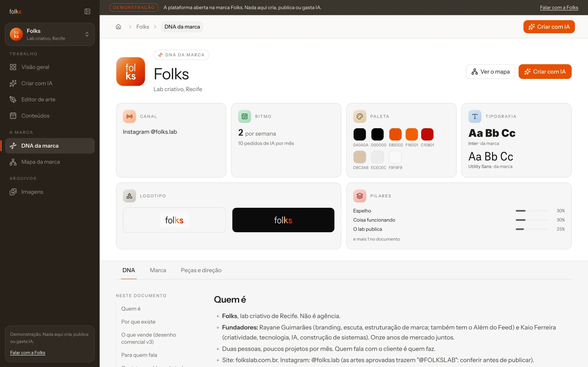Click the Ver o mapa button

click(x=491, y=72)
